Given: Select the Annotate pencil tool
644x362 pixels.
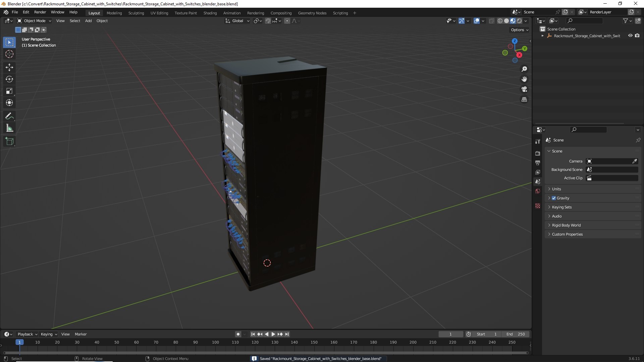Looking at the screenshot, I should tap(9, 116).
